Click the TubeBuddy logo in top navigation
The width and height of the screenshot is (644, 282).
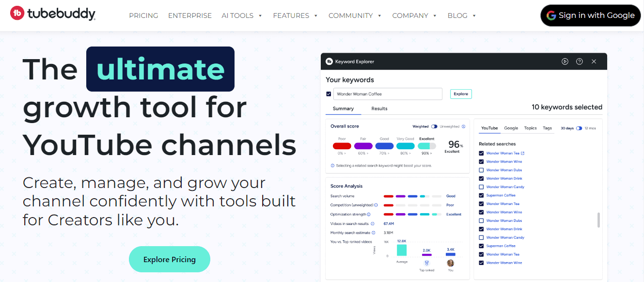pos(52,14)
